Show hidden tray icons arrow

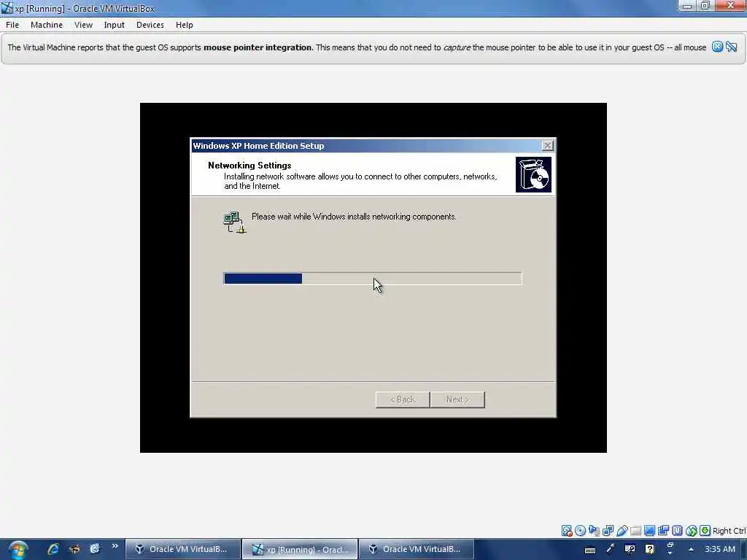point(691,549)
